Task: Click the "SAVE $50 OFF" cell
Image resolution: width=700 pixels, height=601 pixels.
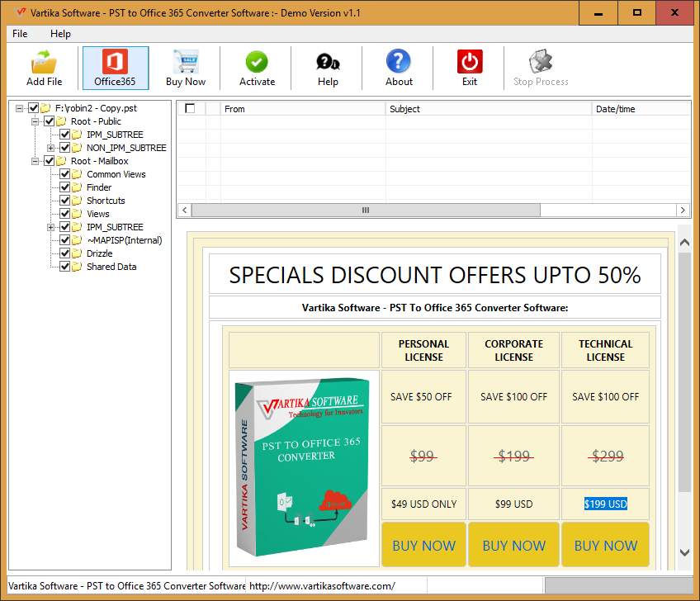Action: (423, 396)
